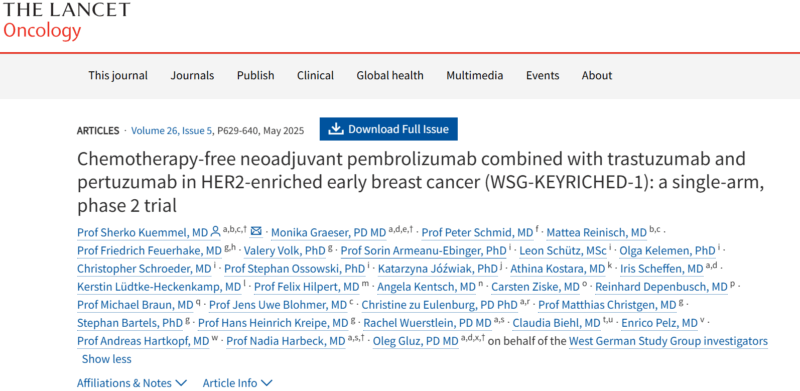The width and height of the screenshot is (800, 391).
Task: Open the Journals menu
Action: [x=192, y=76]
